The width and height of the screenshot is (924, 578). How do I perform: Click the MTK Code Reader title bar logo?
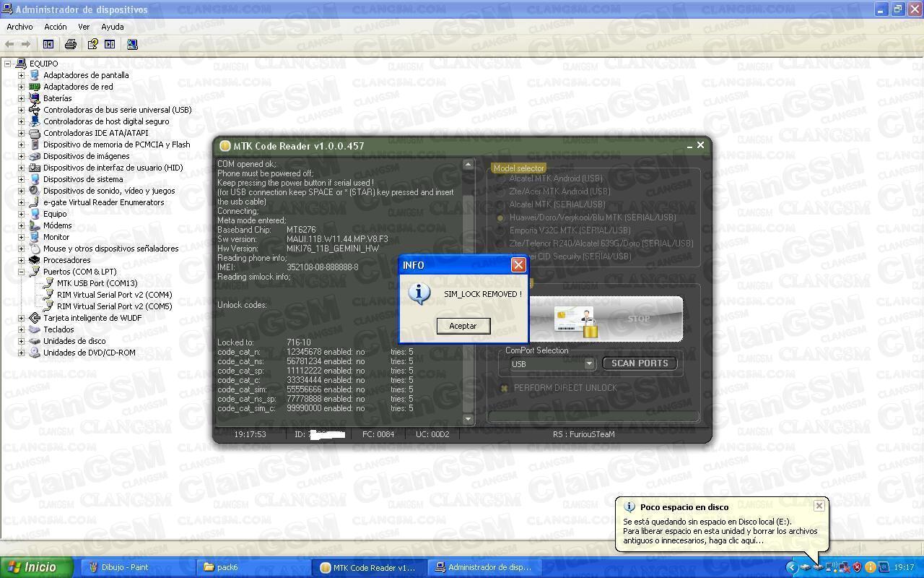tap(225, 146)
